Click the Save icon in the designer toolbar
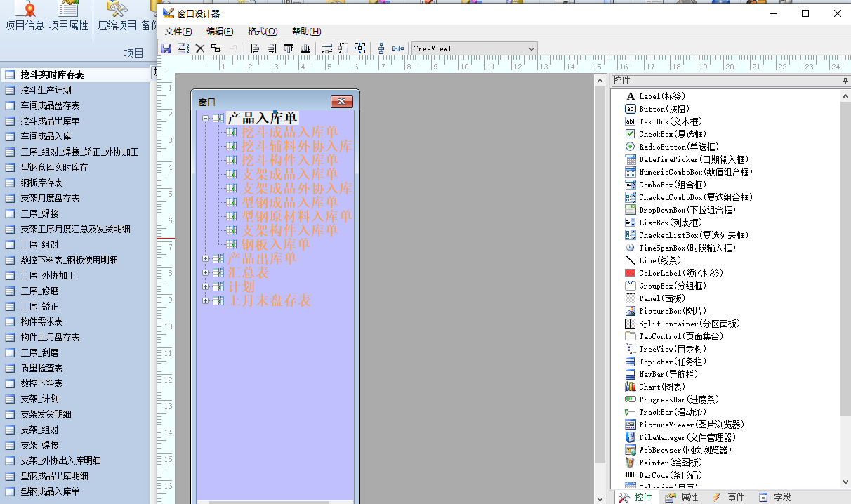Viewport: 851px width, 504px height. tap(167, 48)
